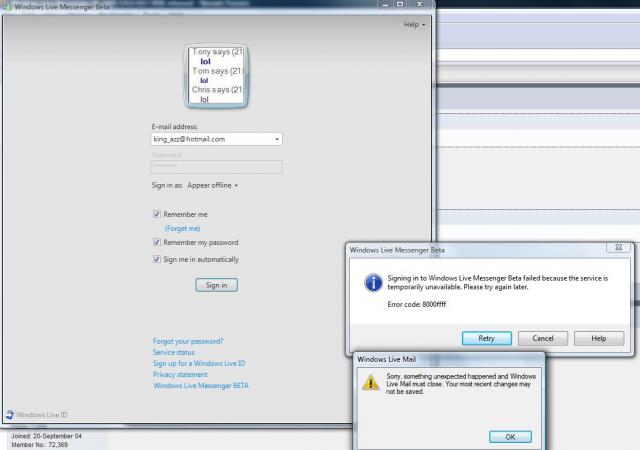The width and height of the screenshot is (640, 450).
Task: Click the Forget me link
Action: click(182, 229)
